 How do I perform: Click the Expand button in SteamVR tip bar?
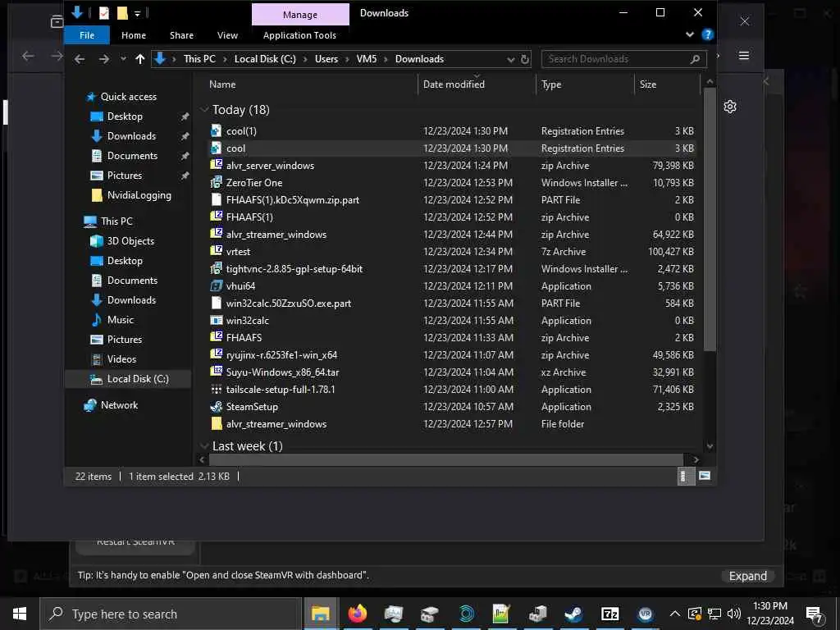coord(748,576)
